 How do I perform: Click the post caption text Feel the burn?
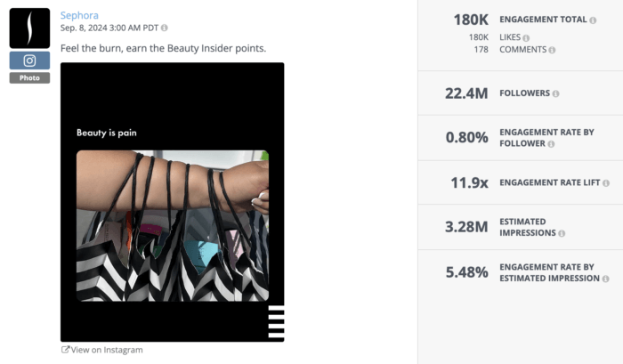pos(163,48)
